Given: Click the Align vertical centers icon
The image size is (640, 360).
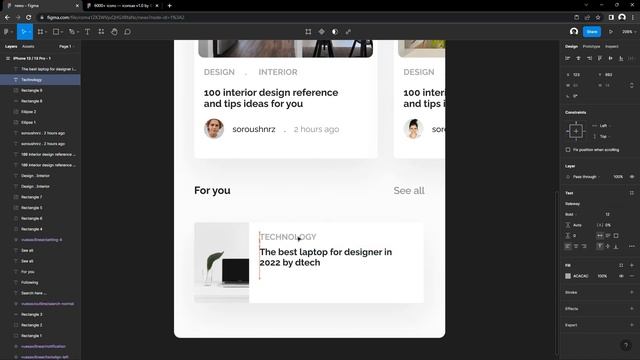Looking at the screenshot, I should 610,58.
